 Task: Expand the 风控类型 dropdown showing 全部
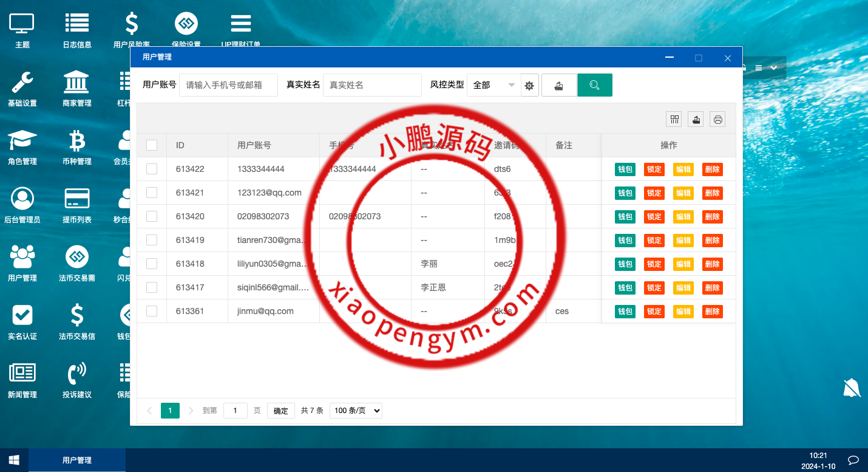[x=493, y=85]
